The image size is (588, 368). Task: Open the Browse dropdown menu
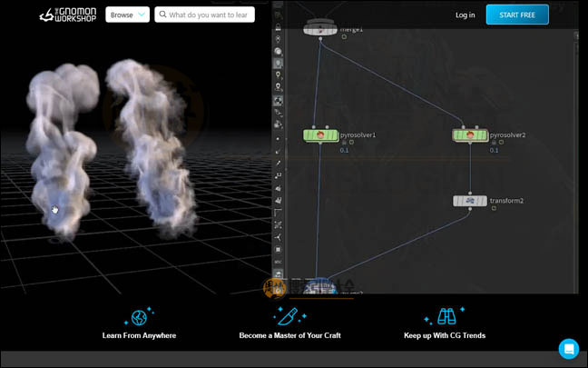tap(128, 15)
